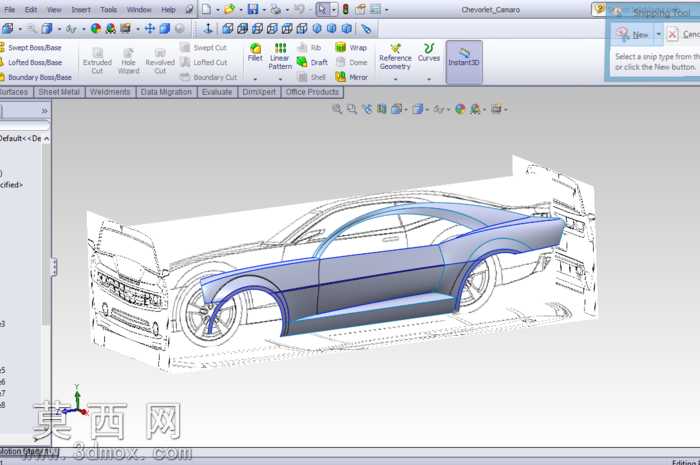Image resolution: width=700 pixels, height=465 pixels.
Task: Open the New dropdown arrow in Snipping Tool
Action: (x=658, y=34)
